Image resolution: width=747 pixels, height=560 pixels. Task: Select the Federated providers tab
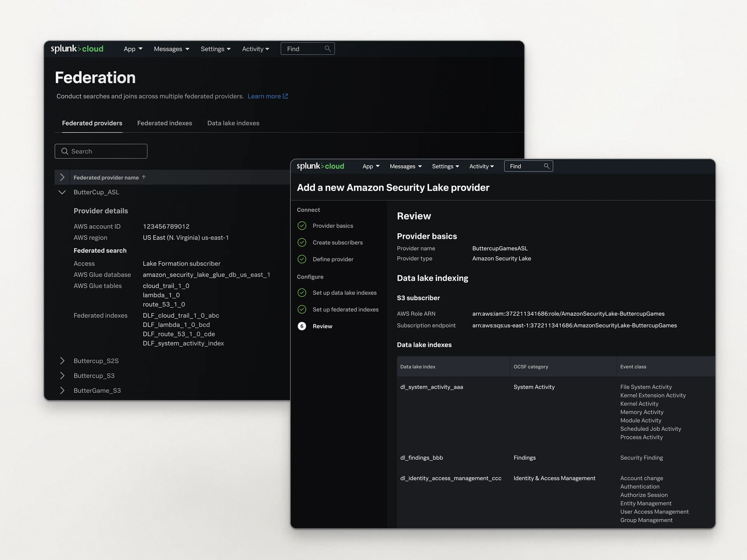pos(92,123)
